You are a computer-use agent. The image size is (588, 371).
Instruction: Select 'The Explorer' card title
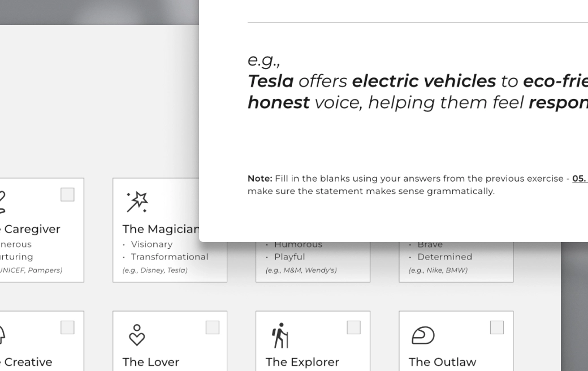click(302, 362)
